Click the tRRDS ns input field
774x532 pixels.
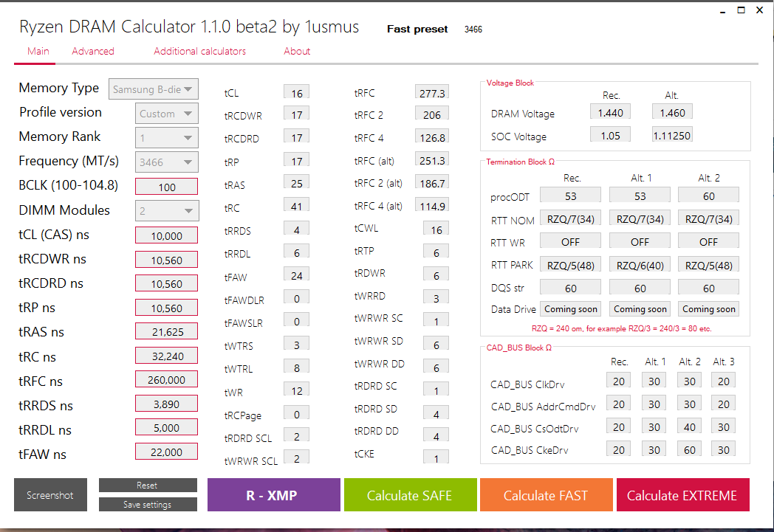[167, 404]
